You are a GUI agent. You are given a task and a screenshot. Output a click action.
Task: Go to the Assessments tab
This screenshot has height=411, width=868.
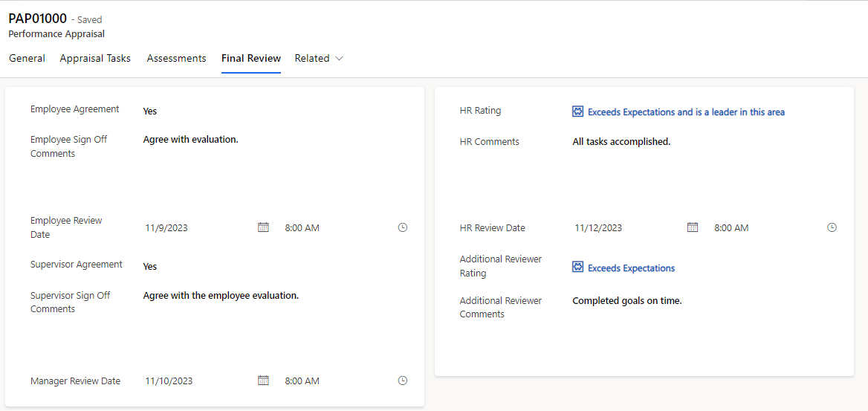177,58
